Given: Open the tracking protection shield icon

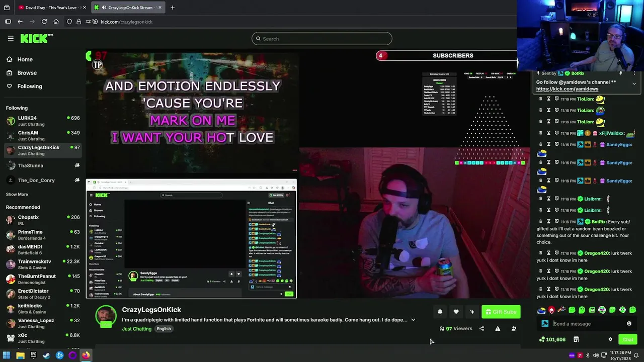Looking at the screenshot, I should tap(69, 22).
